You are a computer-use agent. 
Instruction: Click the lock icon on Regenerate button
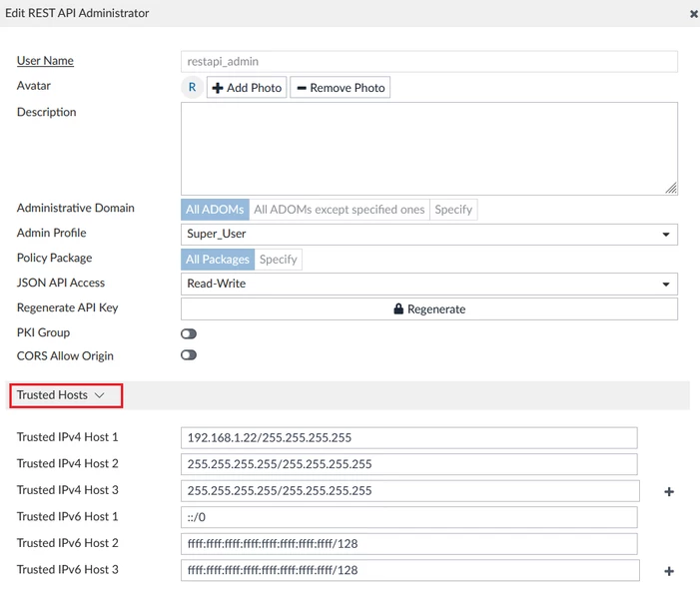(x=398, y=308)
